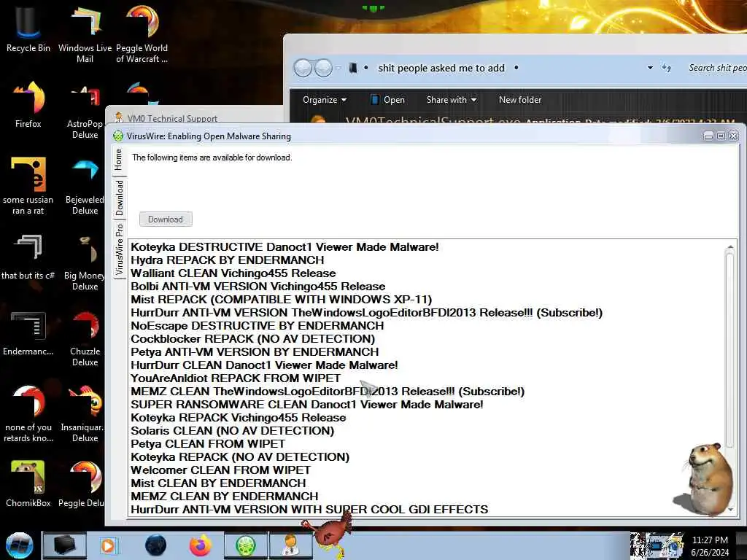The width and height of the screenshot is (747, 560).
Task: Open Firefox from the taskbar
Action: 201,545
